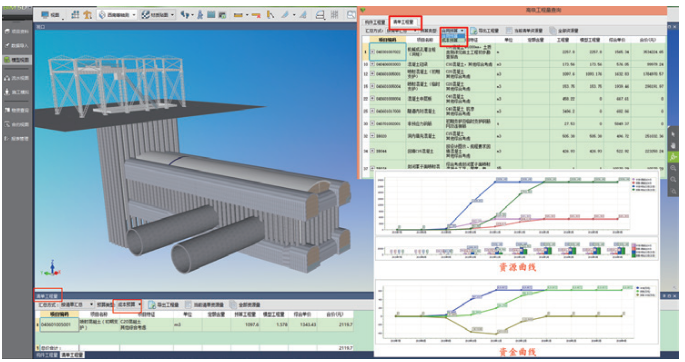Image resolution: width=685 pixels, height=362 pixels.
Task: Click 导出工程量 button in bottom panel
Action: coord(163,305)
